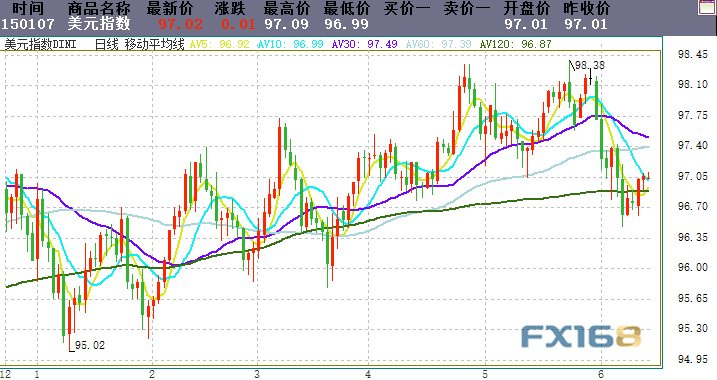Click the 94.95 price axis label

(693, 359)
